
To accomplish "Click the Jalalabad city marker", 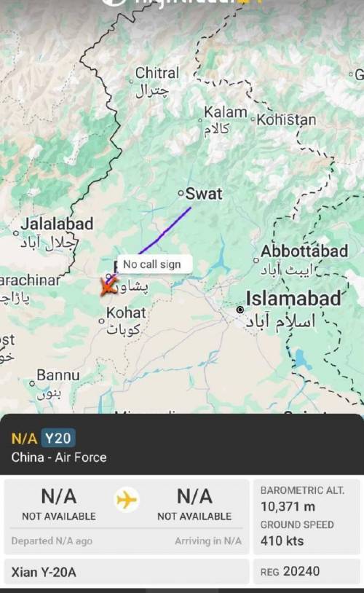I will click(x=15, y=233).
